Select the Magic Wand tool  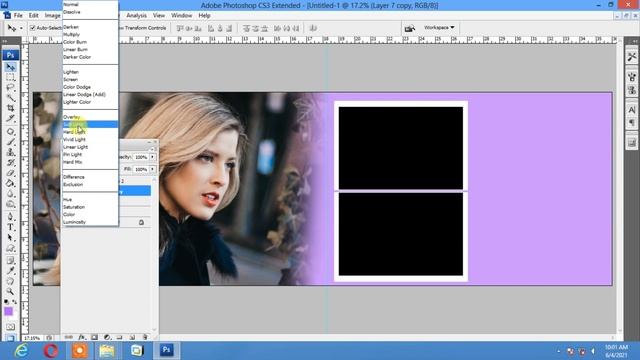[x=11, y=98]
